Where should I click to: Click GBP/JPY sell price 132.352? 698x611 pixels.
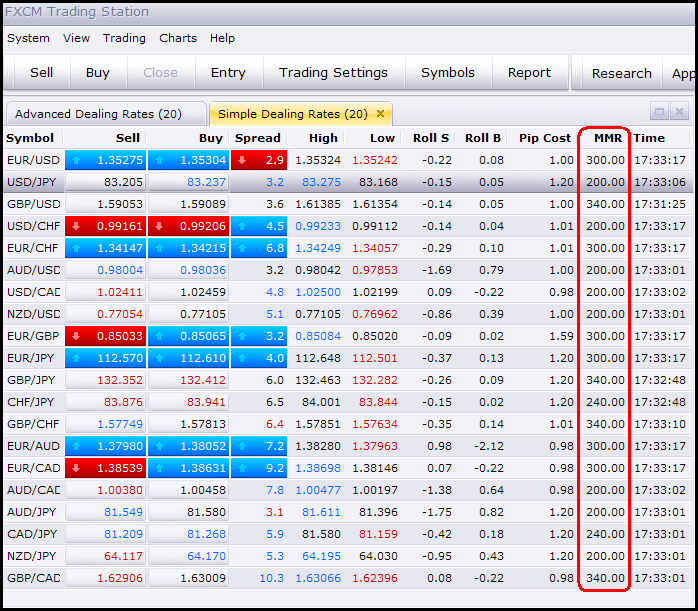106,380
